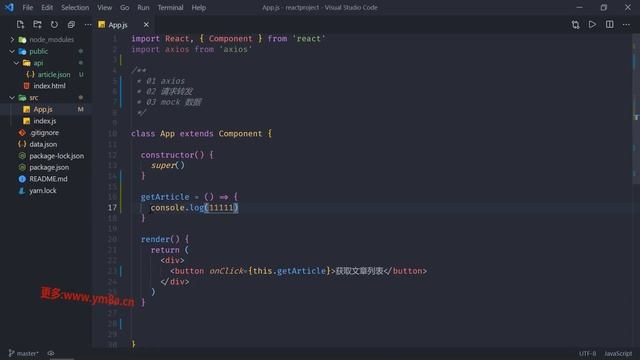The image size is (640, 360).
Task: Collapse the public folder
Action: [x=12, y=51]
